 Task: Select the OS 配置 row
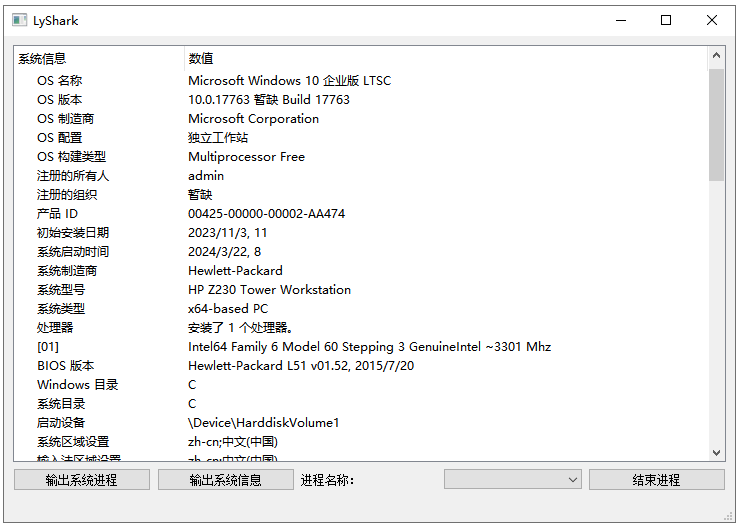tap(361, 138)
